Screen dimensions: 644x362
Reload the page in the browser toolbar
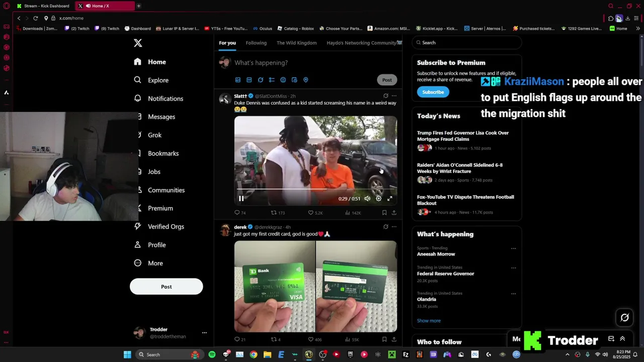point(36,18)
